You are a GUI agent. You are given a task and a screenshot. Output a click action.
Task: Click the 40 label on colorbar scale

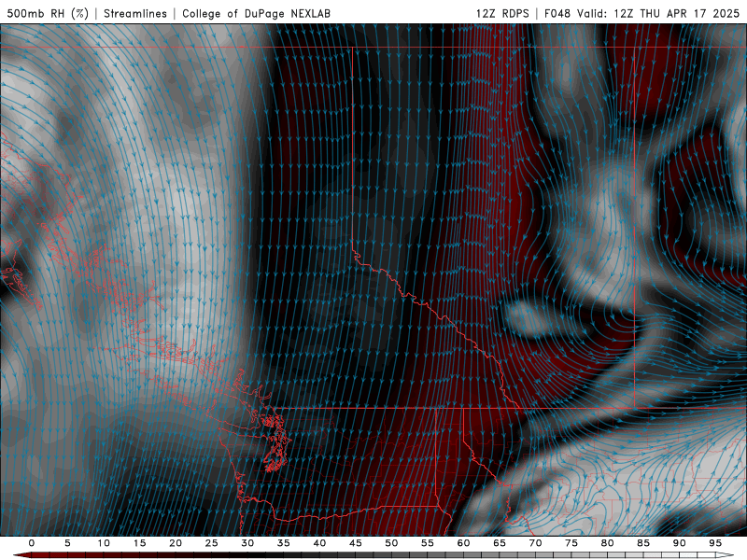click(319, 543)
